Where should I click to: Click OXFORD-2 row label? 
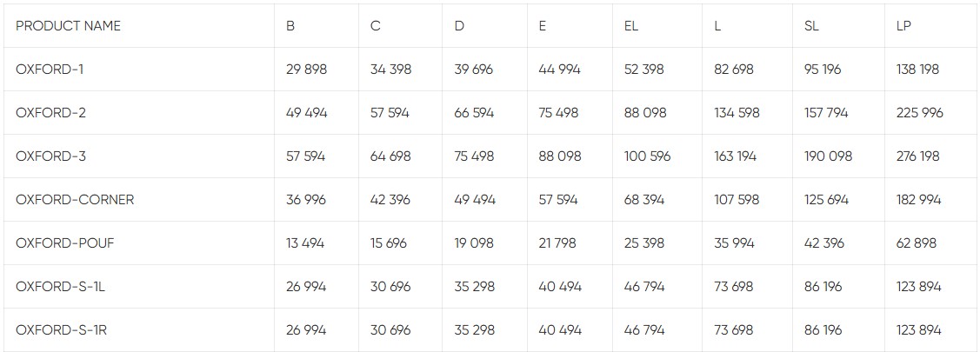pyautogui.click(x=50, y=113)
